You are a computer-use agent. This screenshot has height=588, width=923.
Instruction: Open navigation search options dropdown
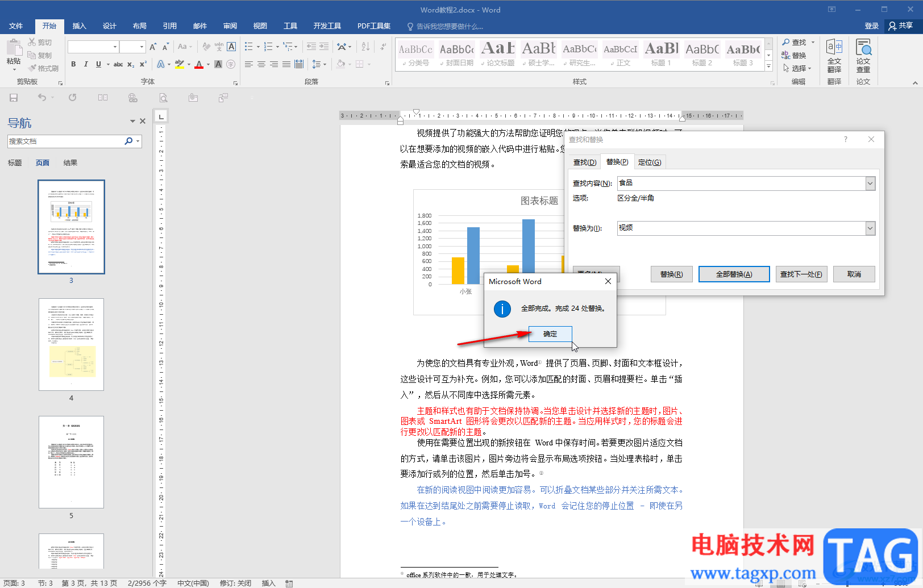[138, 141]
